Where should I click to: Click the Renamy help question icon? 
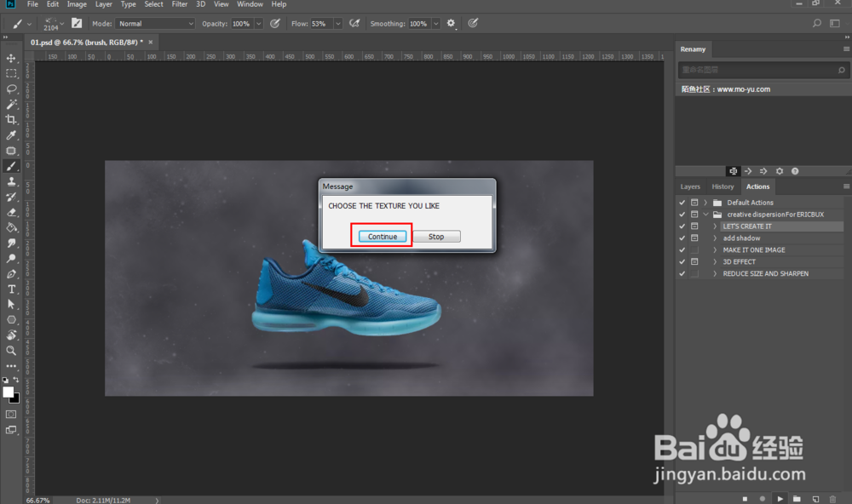[x=795, y=171]
